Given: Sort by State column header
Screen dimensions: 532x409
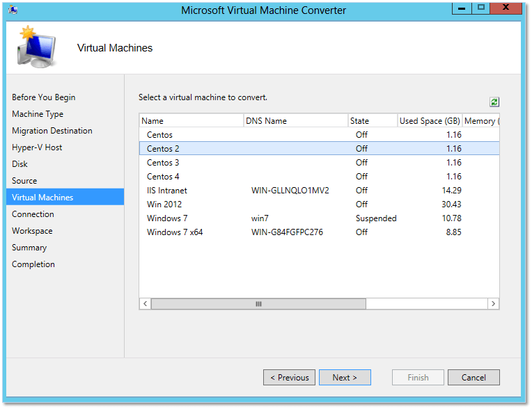Looking at the screenshot, I should 373,120.
